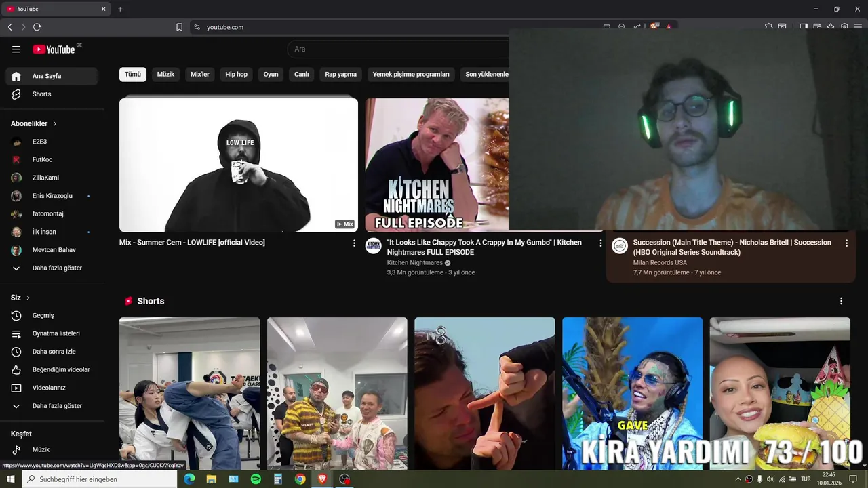
Task: Open File Explorer from the taskbar
Action: pyautogui.click(x=212, y=479)
